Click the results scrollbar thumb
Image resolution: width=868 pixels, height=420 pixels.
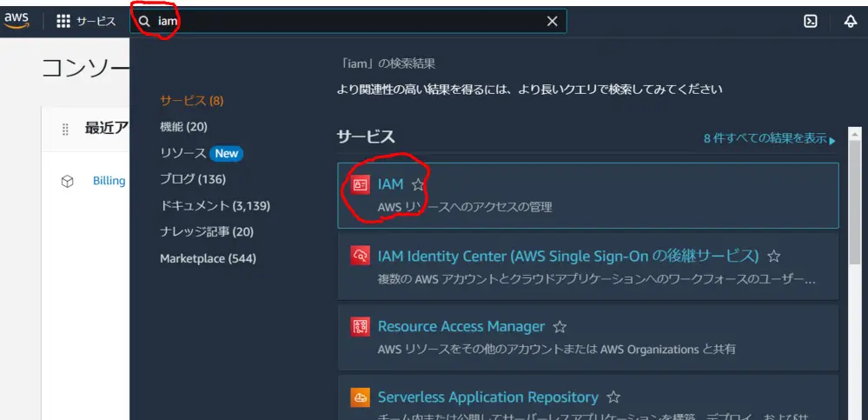click(x=855, y=203)
